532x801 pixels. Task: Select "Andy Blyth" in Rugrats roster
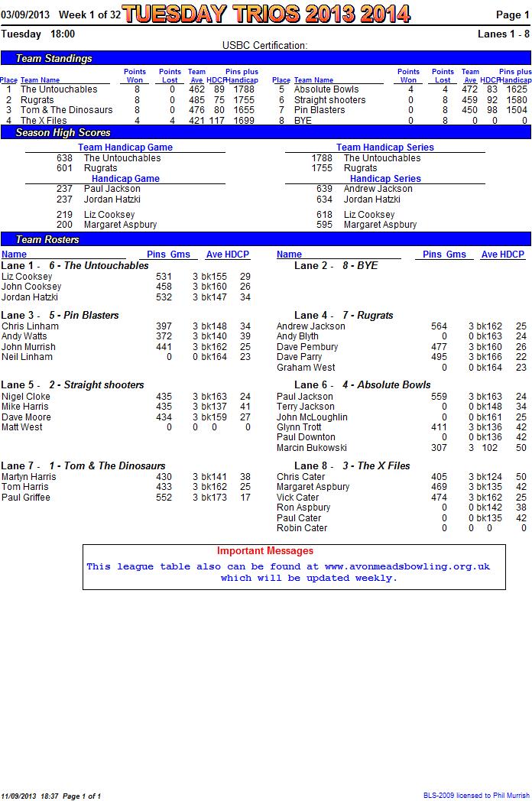pyautogui.click(x=297, y=336)
